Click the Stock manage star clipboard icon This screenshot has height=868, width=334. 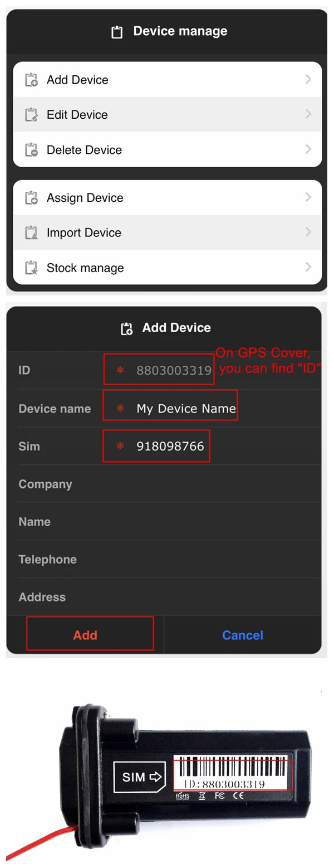(31, 268)
